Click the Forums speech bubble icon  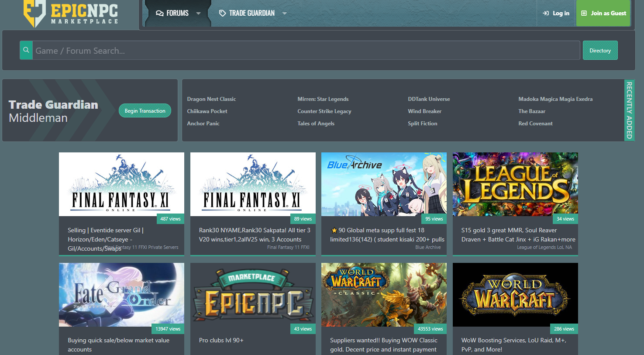(159, 13)
